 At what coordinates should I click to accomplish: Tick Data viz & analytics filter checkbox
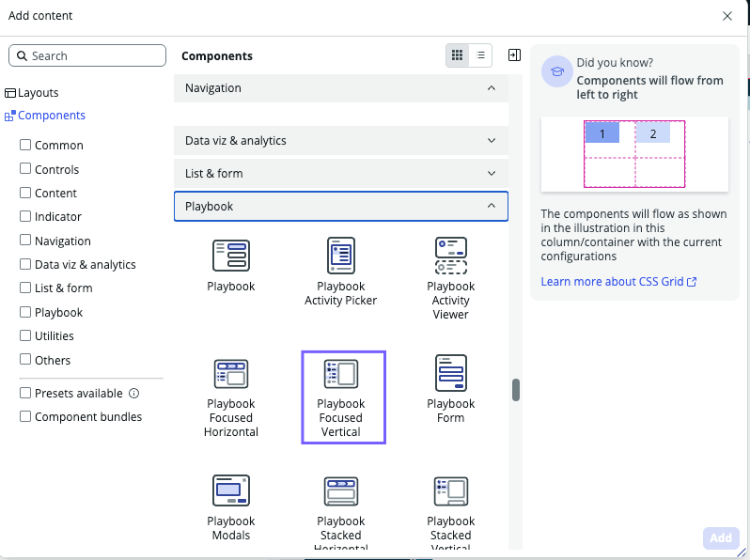[25, 264]
